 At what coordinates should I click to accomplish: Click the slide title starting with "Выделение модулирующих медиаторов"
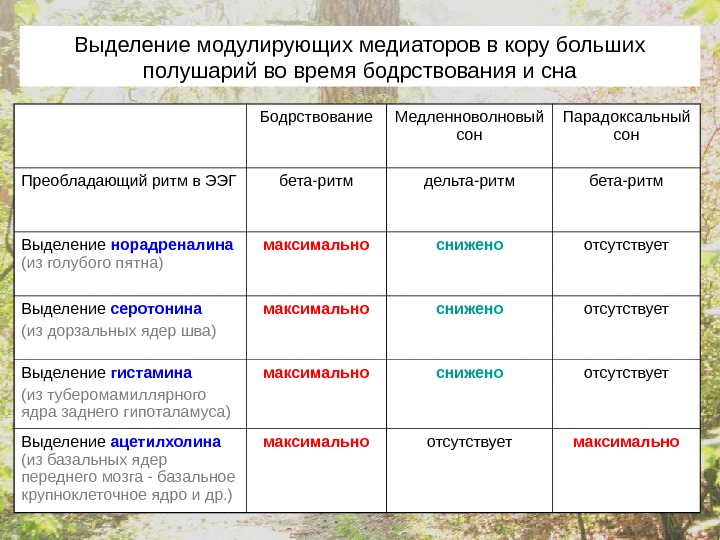[360, 58]
